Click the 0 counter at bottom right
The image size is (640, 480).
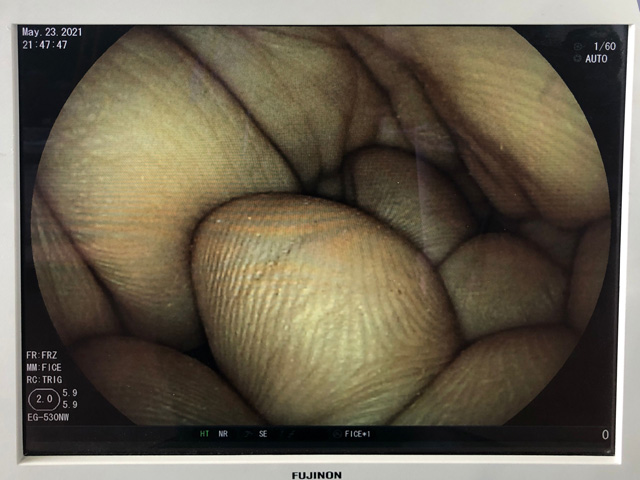tap(605, 435)
